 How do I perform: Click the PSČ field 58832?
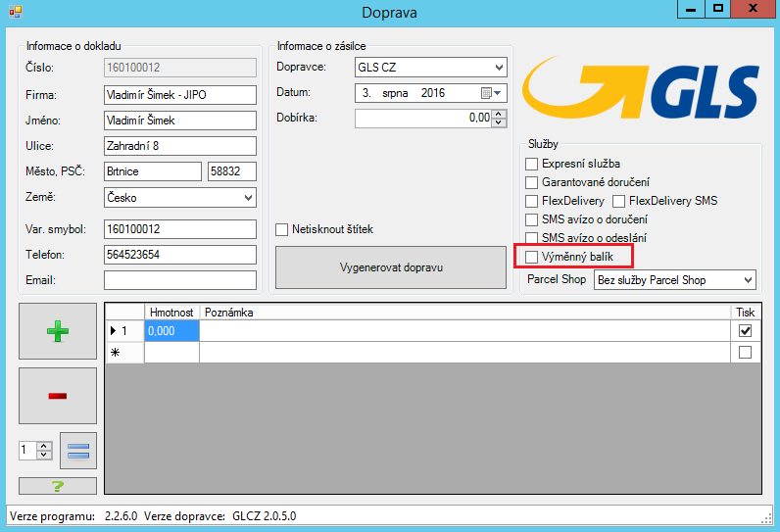232,171
